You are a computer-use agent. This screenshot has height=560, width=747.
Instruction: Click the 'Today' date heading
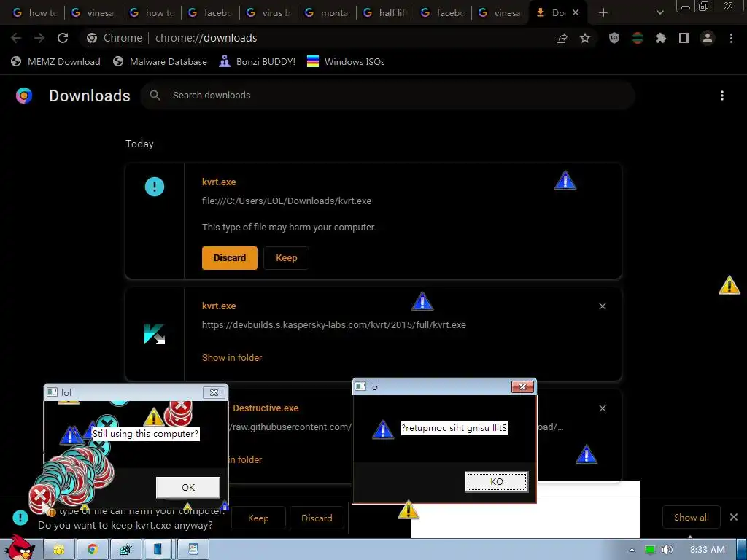(139, 144)
